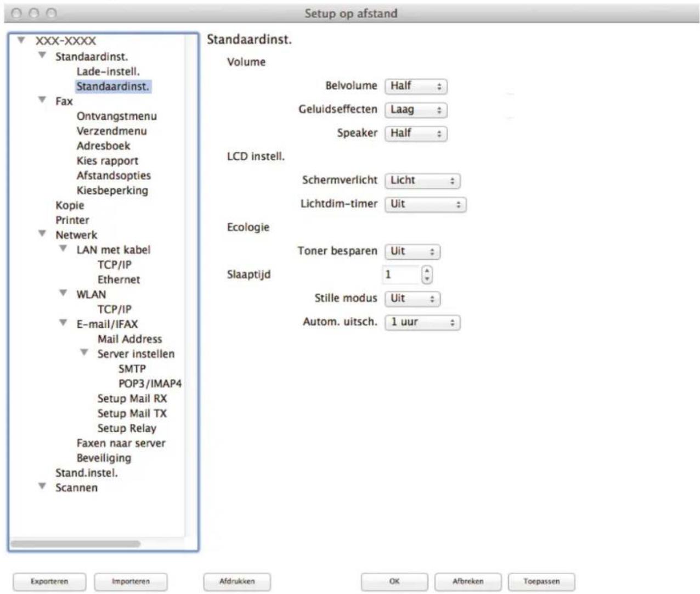Viewport: 700px width, 594px height.
Task: Open the Speaker volume dropdown
Action: click(416, 133)
